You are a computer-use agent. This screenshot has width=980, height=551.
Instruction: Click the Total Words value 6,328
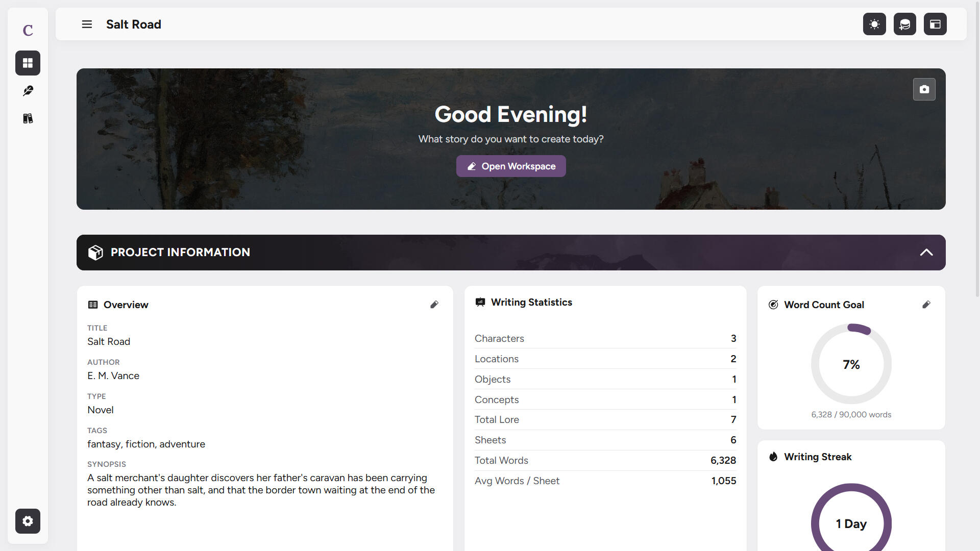tap(723, 460)
